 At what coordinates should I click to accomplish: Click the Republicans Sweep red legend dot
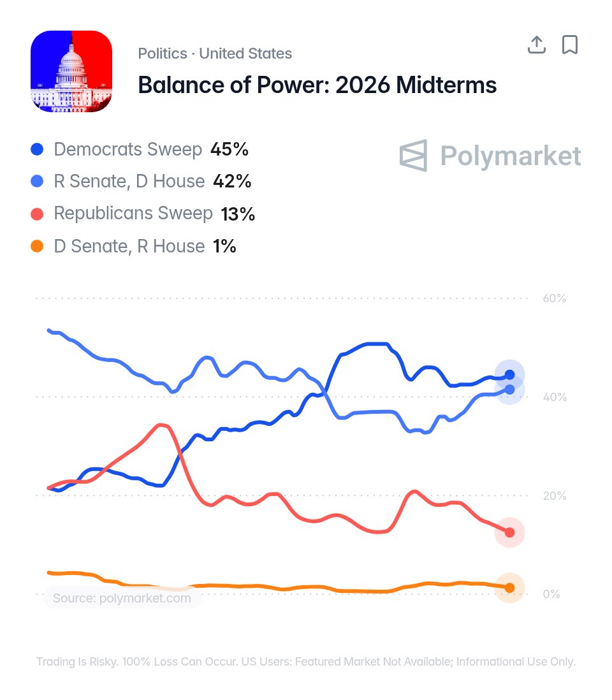(x=37, y=214)
